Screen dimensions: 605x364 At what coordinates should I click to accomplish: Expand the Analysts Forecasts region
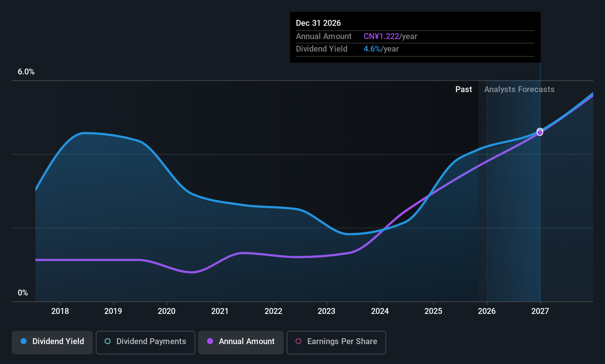click(519, 89)
